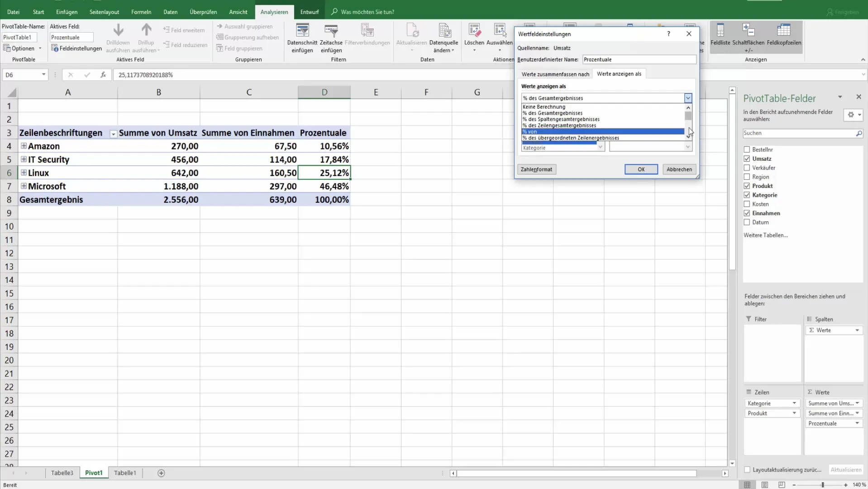Confirm dialog with OK button

pyautogui.click(x=641, y=169)
